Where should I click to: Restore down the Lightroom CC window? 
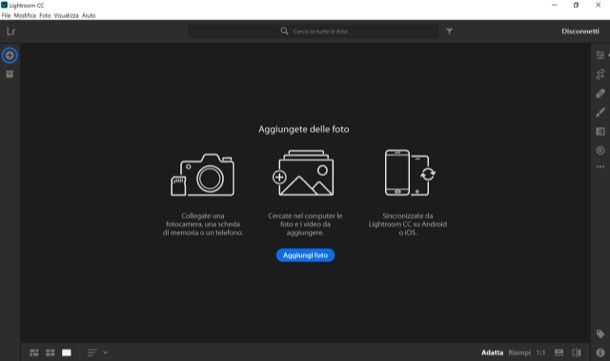[576, 5]
